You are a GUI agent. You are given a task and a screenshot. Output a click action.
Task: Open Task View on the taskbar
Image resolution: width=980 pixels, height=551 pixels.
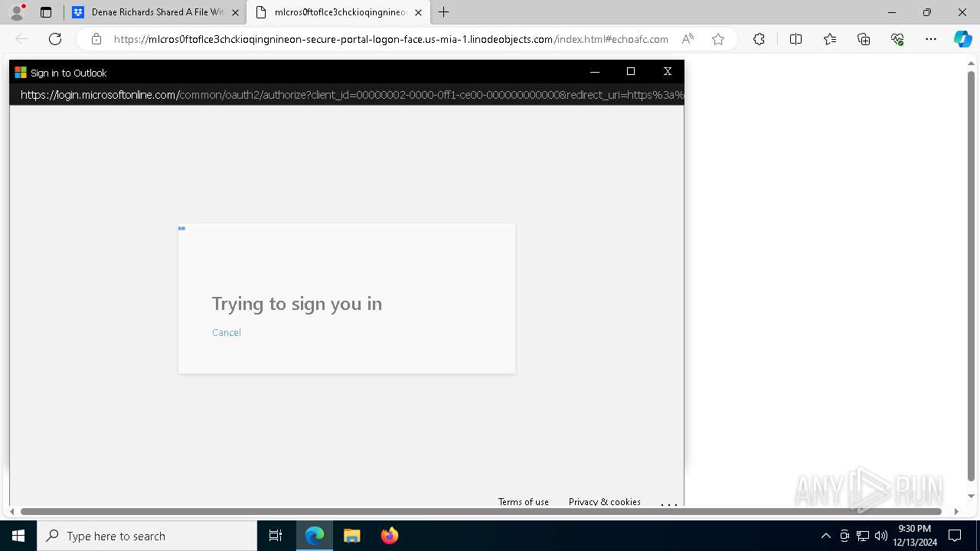point(276,536)
